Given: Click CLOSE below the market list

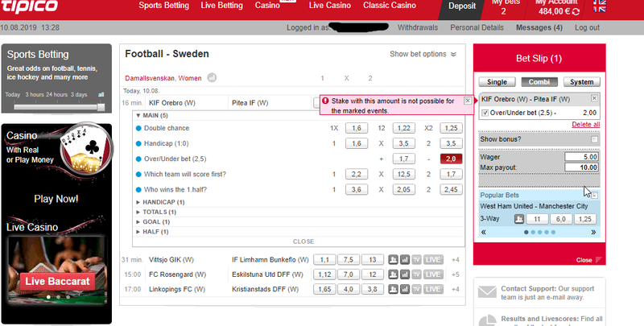Looking at the screenshot, I should [303, 241].
